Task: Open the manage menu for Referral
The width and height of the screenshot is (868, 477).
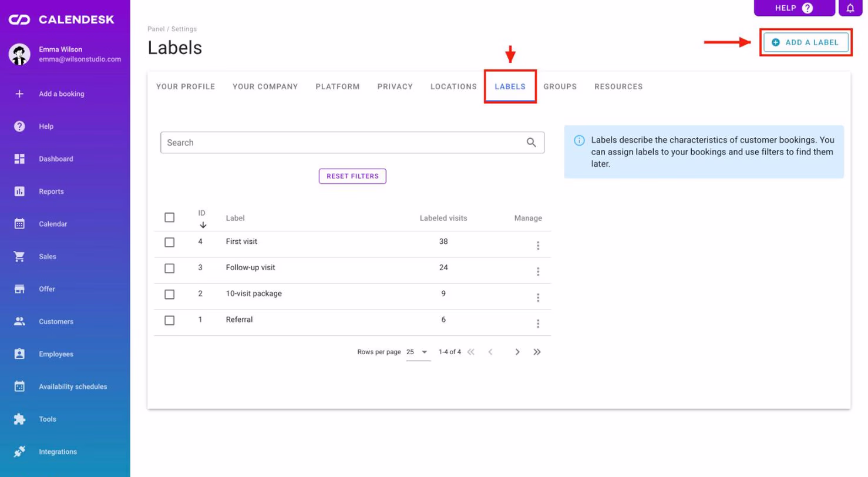Action: [x=538, y=324]
